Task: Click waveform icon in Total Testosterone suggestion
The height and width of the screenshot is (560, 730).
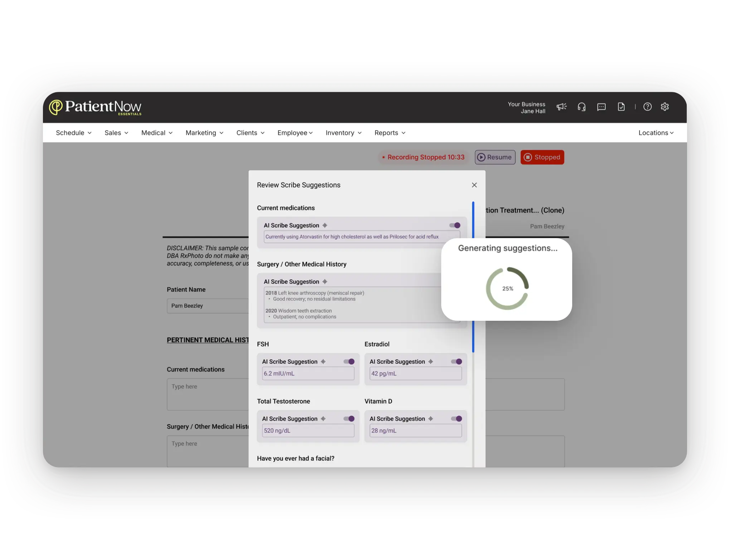Action: [x=323, y=419]
